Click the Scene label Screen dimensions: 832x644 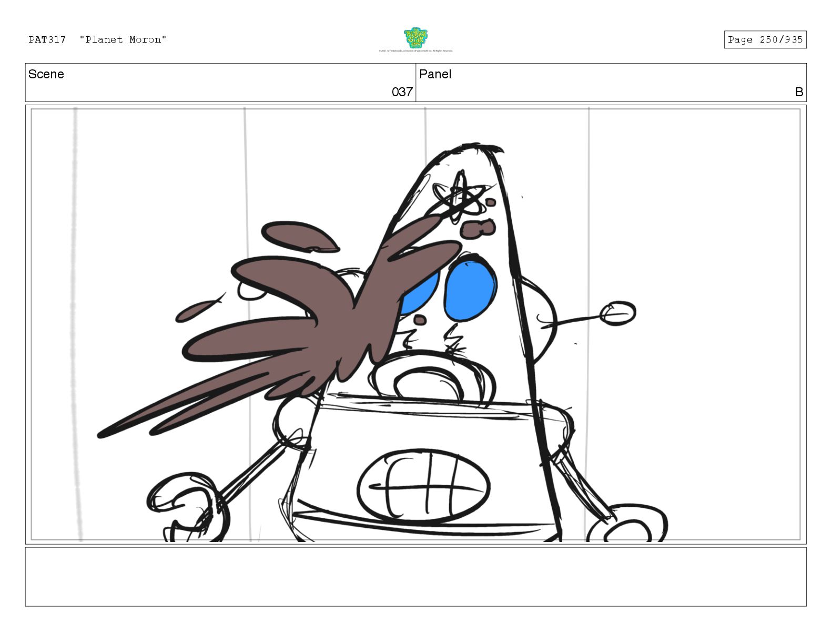pyautogui.click(x=46, y=74)
